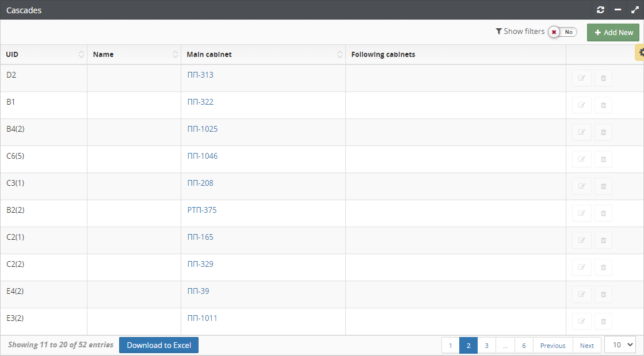
Task: Click edit icon for row D2
Action: (581, 78)
